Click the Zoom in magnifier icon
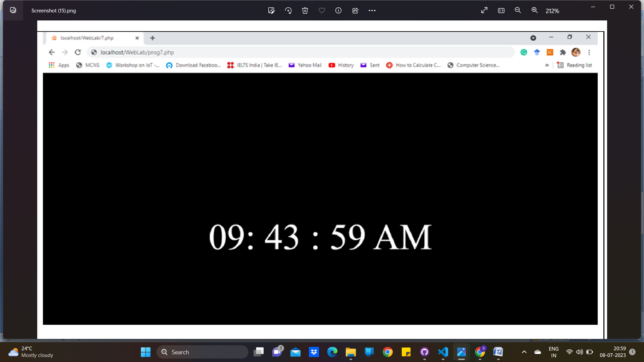This screenshot has height=362, width=644. 534,10
